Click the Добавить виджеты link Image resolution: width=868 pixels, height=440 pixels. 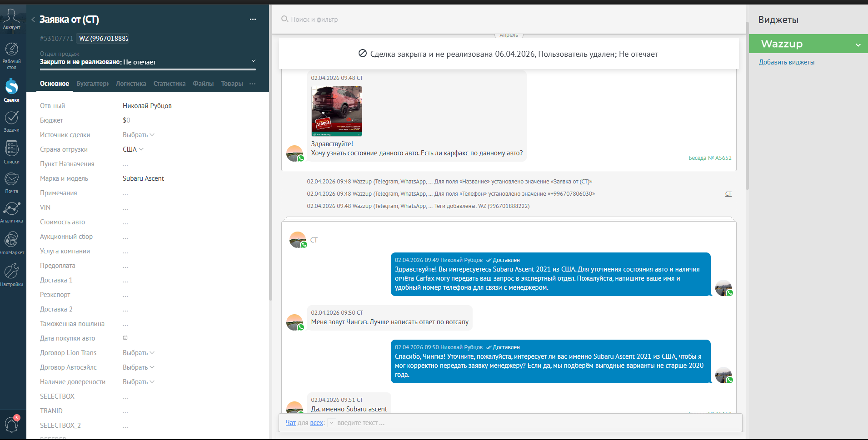pos(786,62)
